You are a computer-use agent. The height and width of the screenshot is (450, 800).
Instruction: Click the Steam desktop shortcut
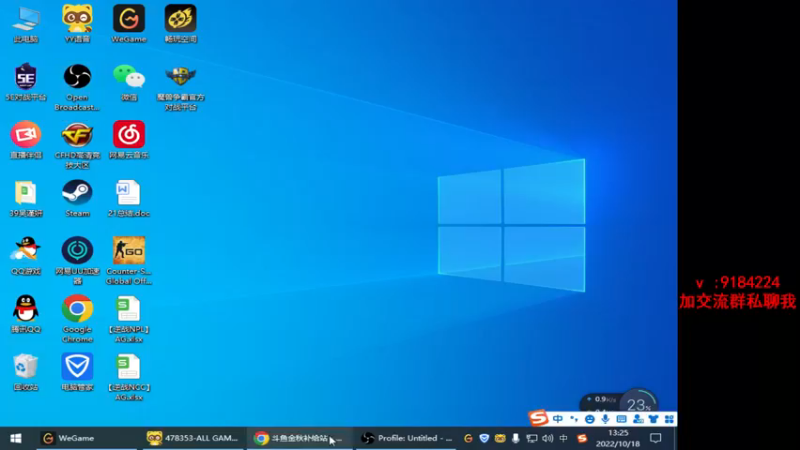point(77,198)
